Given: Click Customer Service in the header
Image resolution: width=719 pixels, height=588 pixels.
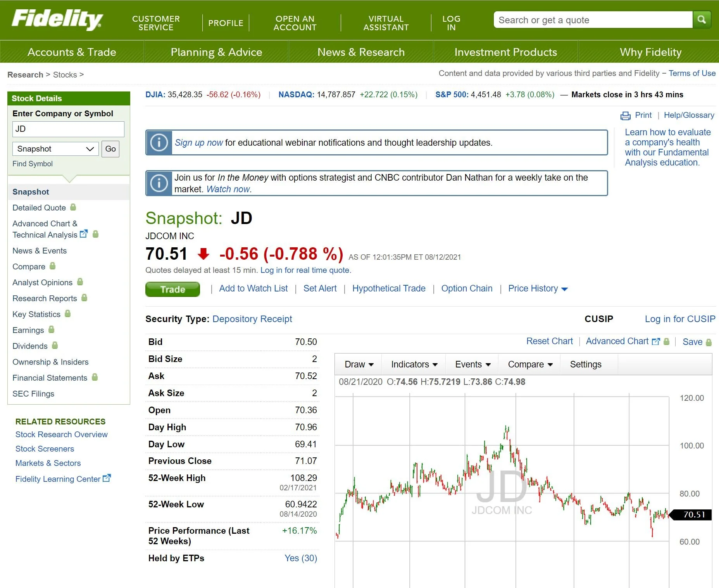Looking at the screenshot, I should tap(156, 23).
